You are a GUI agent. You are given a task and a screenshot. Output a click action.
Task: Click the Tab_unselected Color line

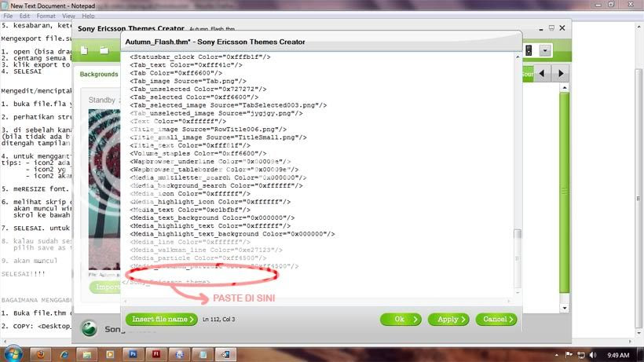point(198,89)
